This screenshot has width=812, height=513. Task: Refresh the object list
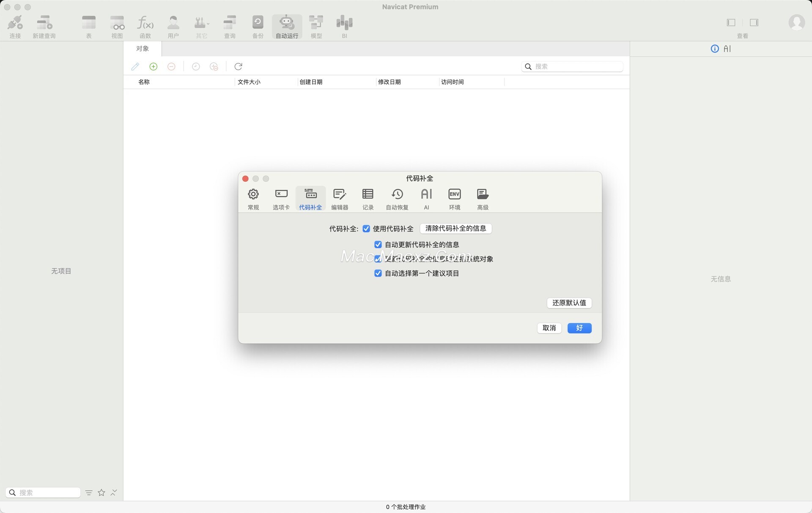tap(238, 66)
